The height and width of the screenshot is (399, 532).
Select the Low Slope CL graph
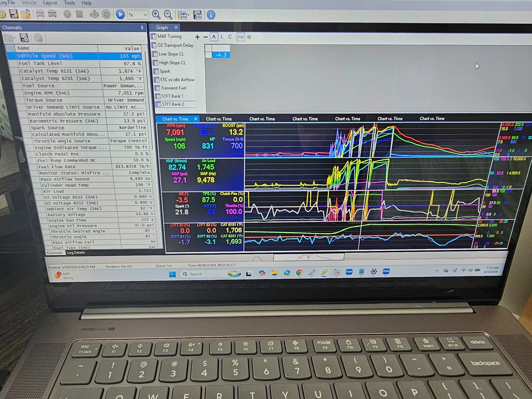point(168,54)
